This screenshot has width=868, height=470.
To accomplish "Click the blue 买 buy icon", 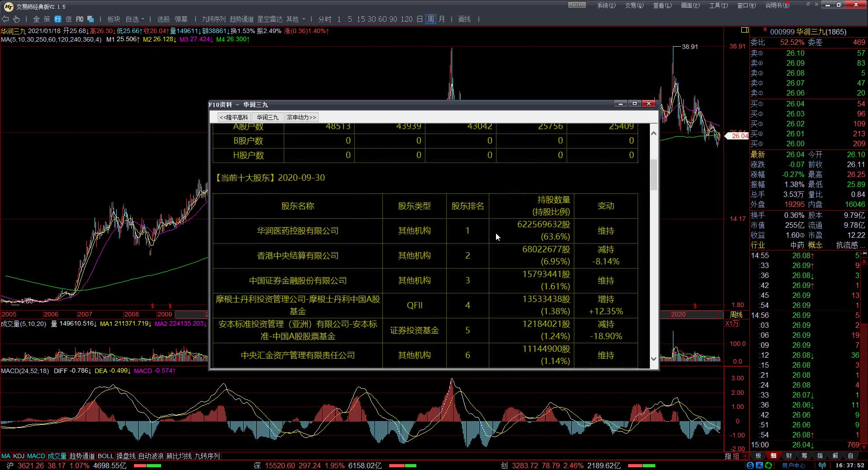I will point(759,465).
